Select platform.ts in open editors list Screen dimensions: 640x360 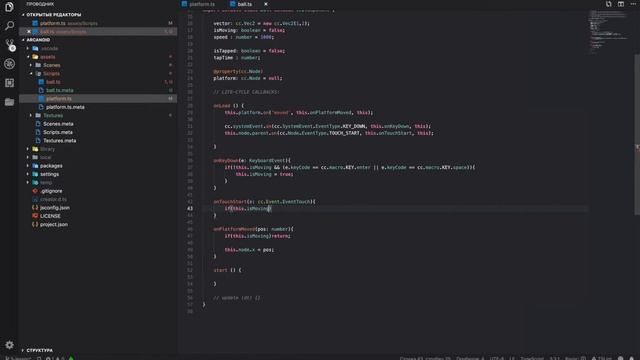click(53, 23)
